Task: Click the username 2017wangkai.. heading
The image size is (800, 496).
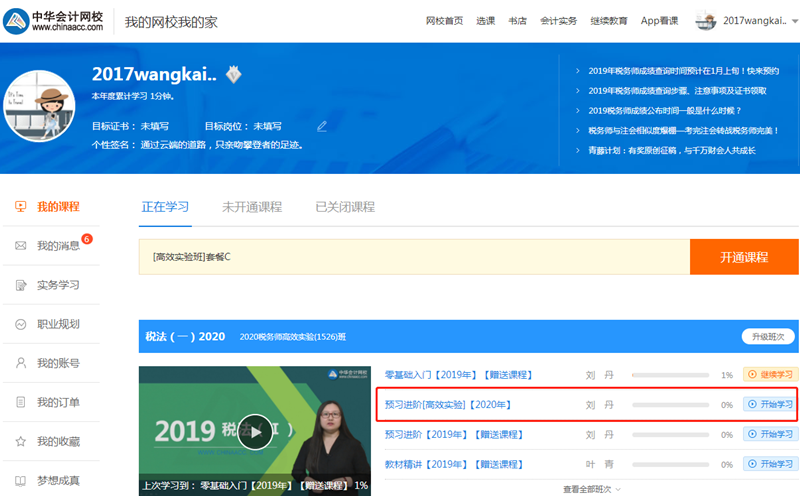Action: 154,75
